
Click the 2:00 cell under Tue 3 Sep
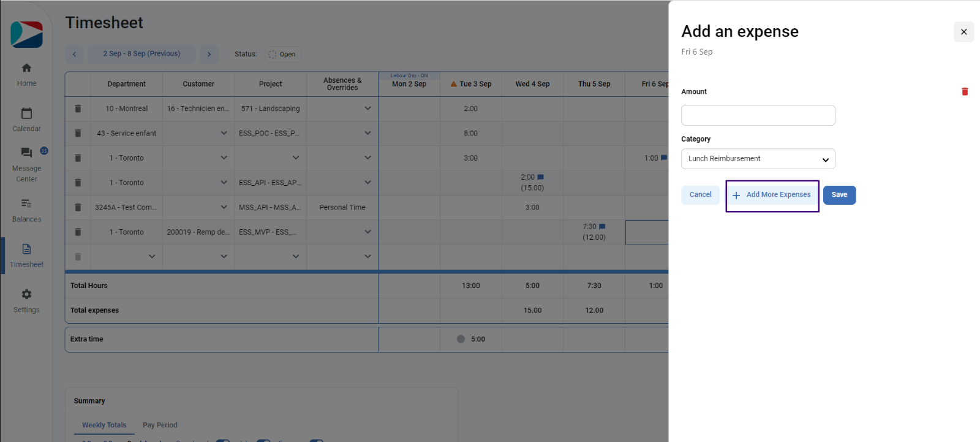pos(470,109)
